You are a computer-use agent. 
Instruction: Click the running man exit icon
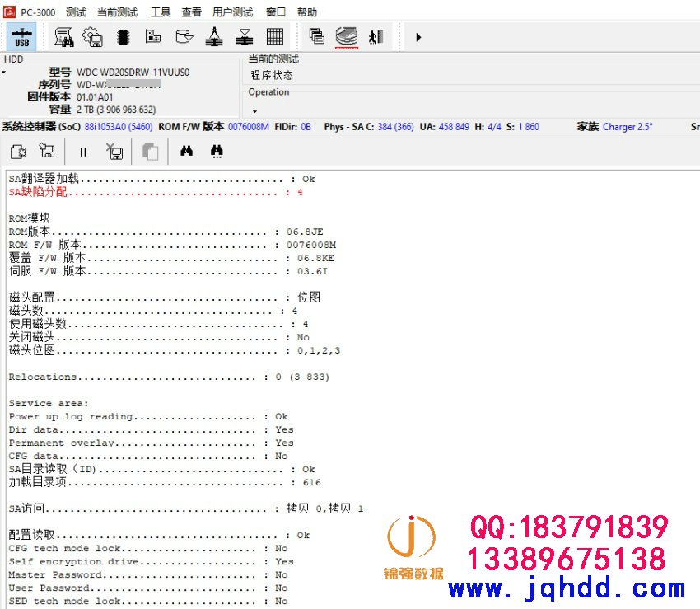coord(376,37)
